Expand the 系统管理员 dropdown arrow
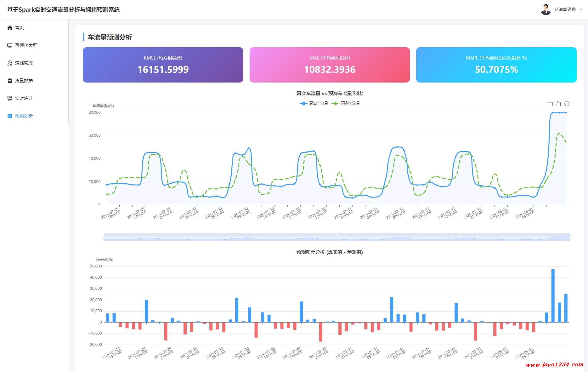The image size is (588, 372). pyautogui.click(x=581, y=9)
